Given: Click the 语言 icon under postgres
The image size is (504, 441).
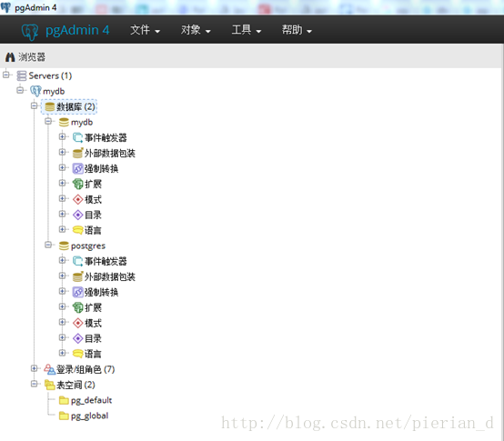Looking at the screenshot, I should (x=78, y=354).
